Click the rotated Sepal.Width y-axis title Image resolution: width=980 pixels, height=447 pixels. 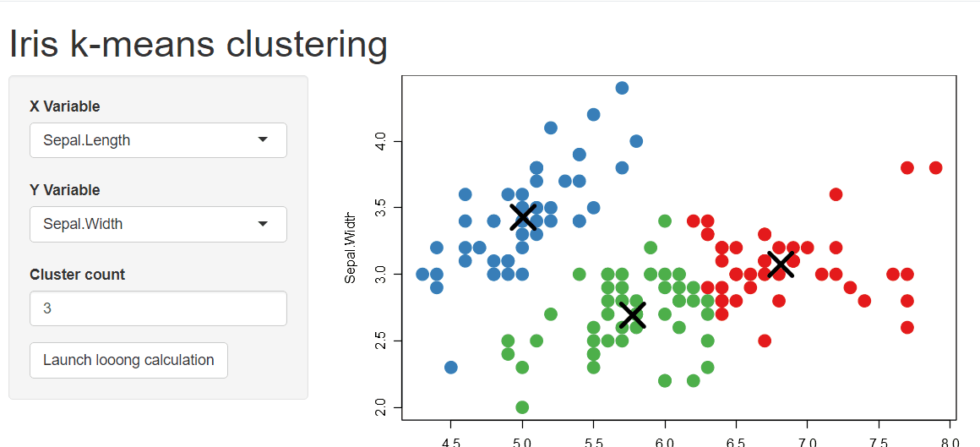pyautogui.click(x=350, y=249)
